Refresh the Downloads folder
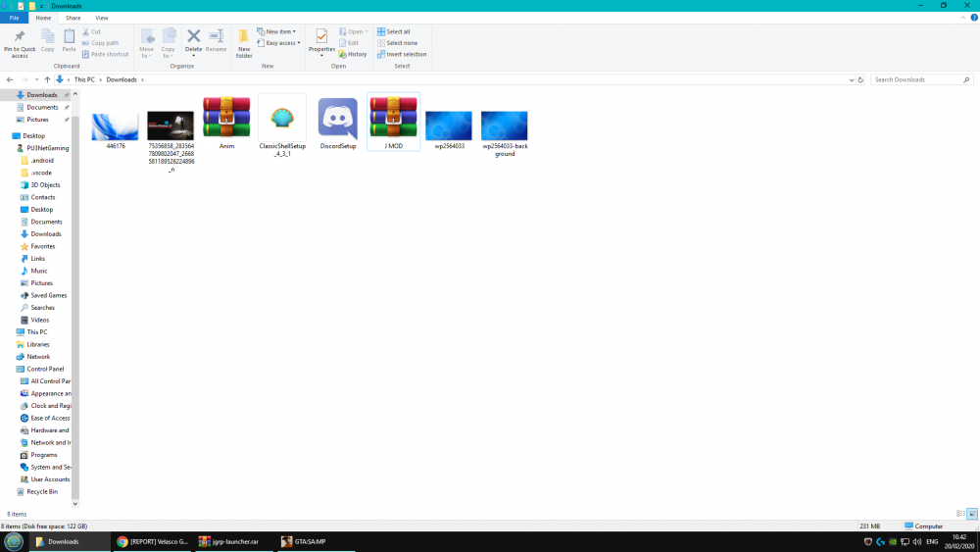The image size is (980, 552). coord(860,80)
